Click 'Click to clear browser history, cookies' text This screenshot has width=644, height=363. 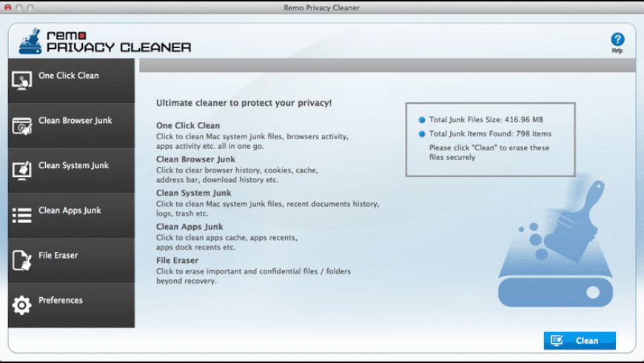(x=237, y=175)
